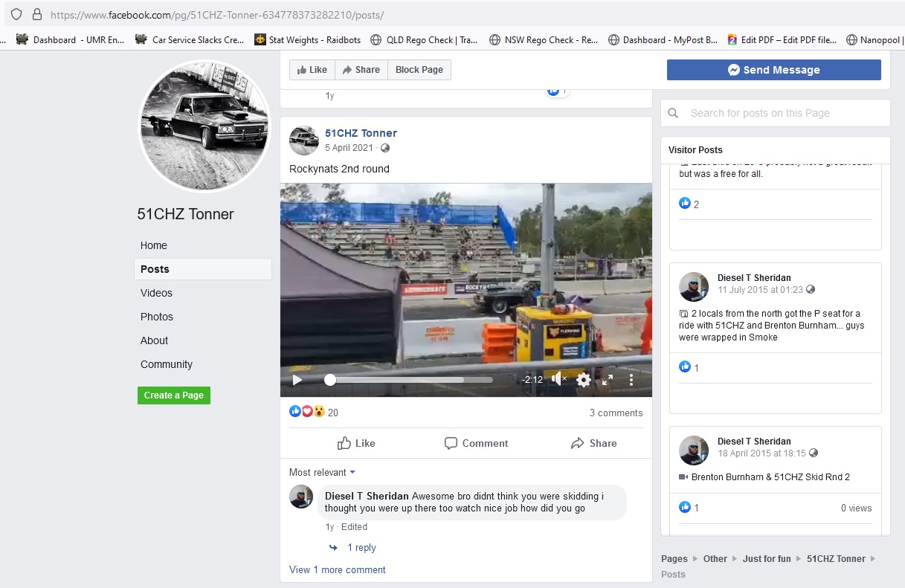This screenshot has height=588, width=905.
Task: Expand the 1 reply thread
Action: pos(361,548)
